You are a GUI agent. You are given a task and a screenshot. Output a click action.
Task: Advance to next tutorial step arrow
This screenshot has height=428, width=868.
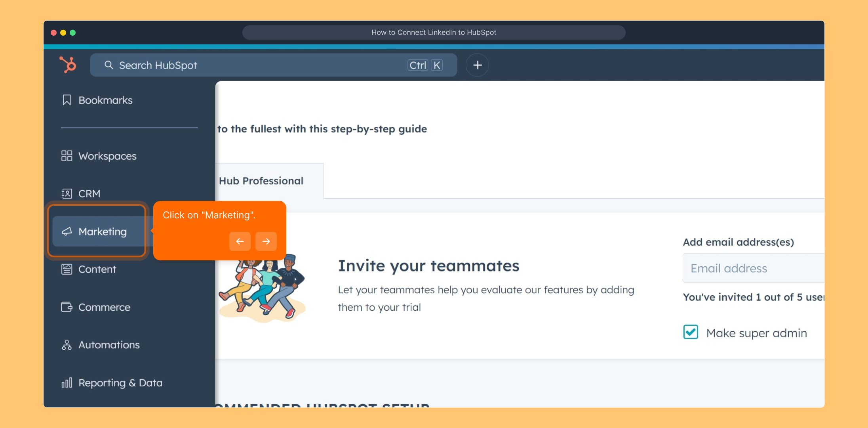(x=266, y=241)
